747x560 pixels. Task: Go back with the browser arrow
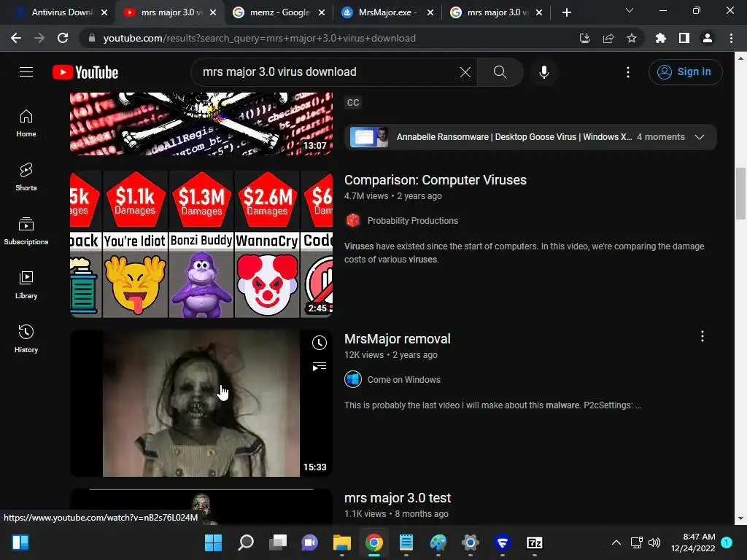click(16, 38)
